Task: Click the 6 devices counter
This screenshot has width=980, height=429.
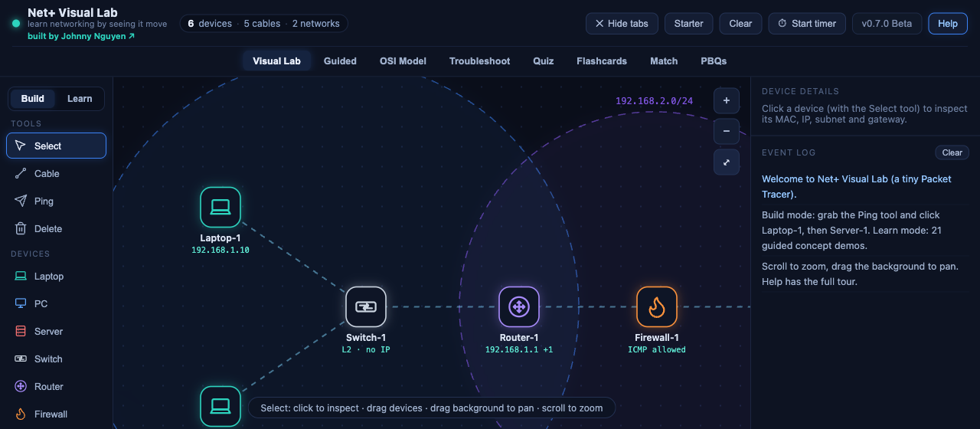Action: pyautogui.click(x=210, y=24)
